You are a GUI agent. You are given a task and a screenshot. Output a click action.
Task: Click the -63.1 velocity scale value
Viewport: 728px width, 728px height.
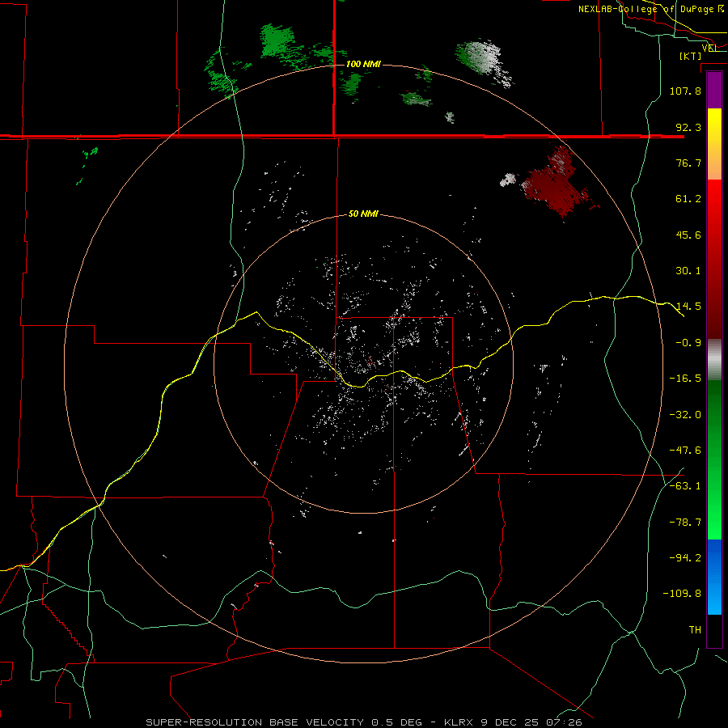coord(685,486)
